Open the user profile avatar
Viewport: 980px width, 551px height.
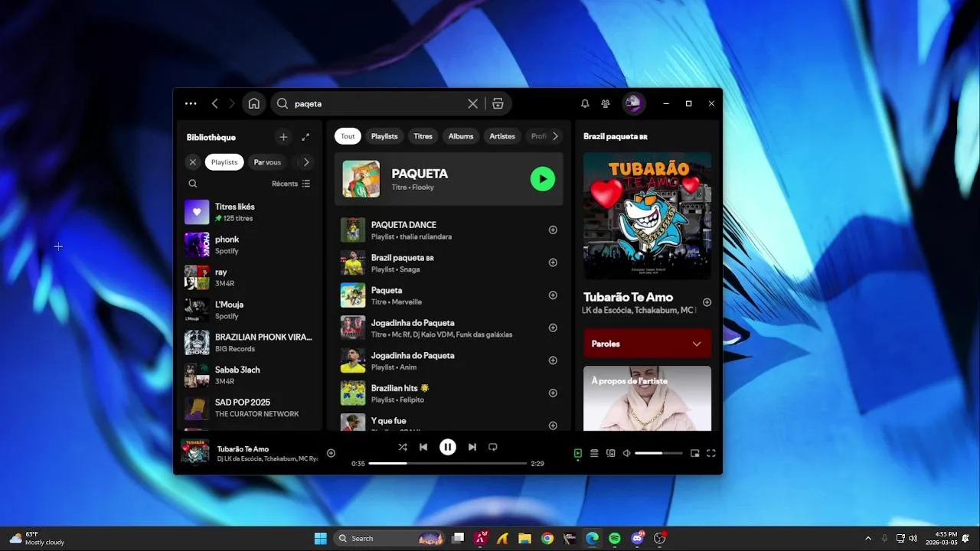click(634, 103)
